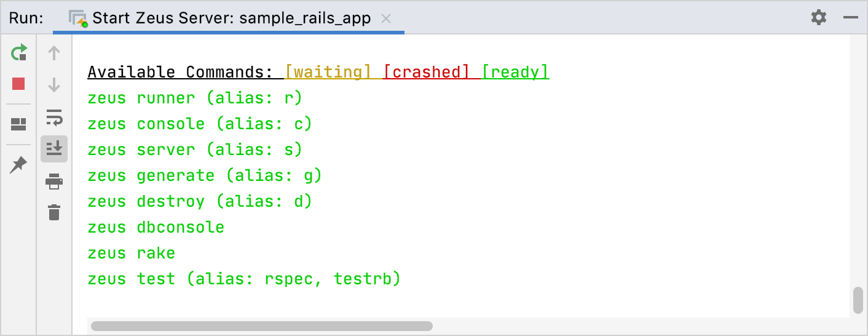Clear all console output with trash icon
868x336 pixels.
point(54,212)
